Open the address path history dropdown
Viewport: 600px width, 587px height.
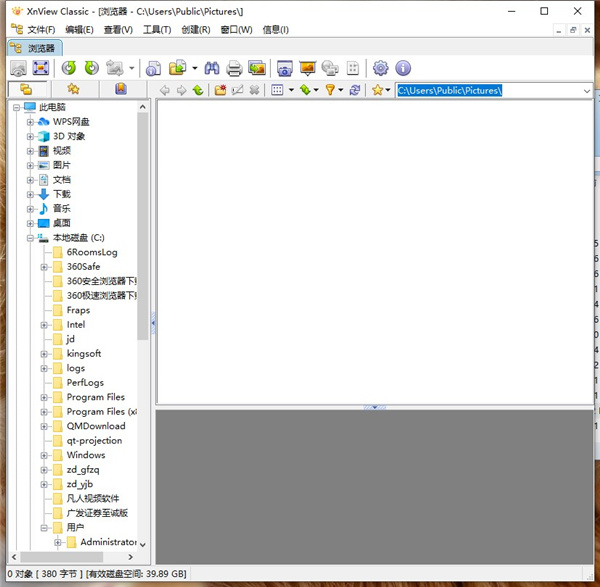click(587, 91)
